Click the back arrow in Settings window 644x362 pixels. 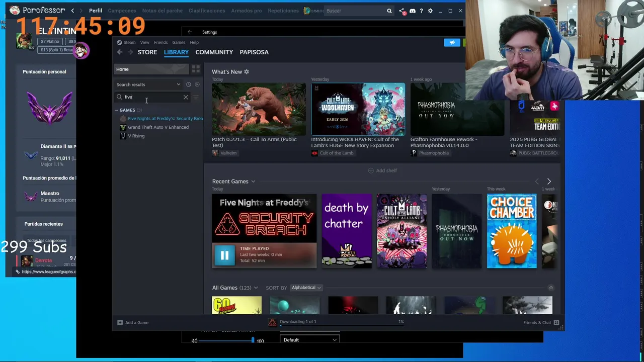190,32
